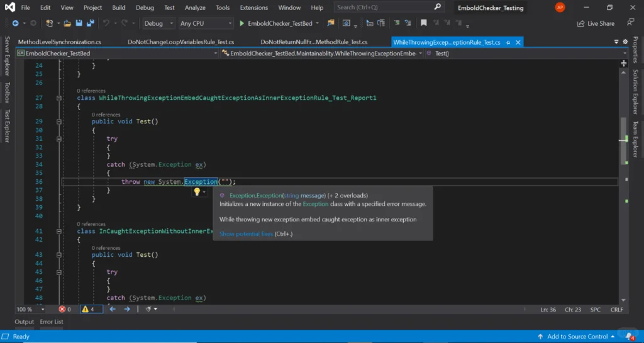
Task: Expand the 100 % zoom level dropdown
Action: (43, 310)
